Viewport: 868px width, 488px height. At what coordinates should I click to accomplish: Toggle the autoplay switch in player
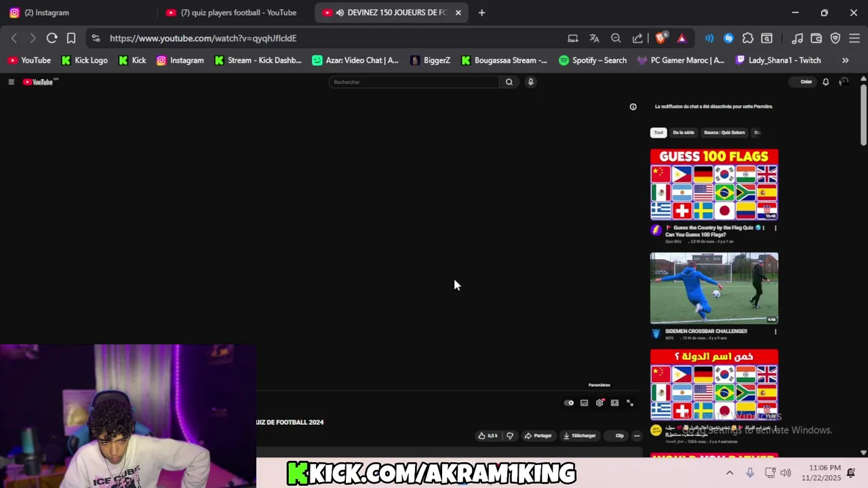(x=569, y=403)
